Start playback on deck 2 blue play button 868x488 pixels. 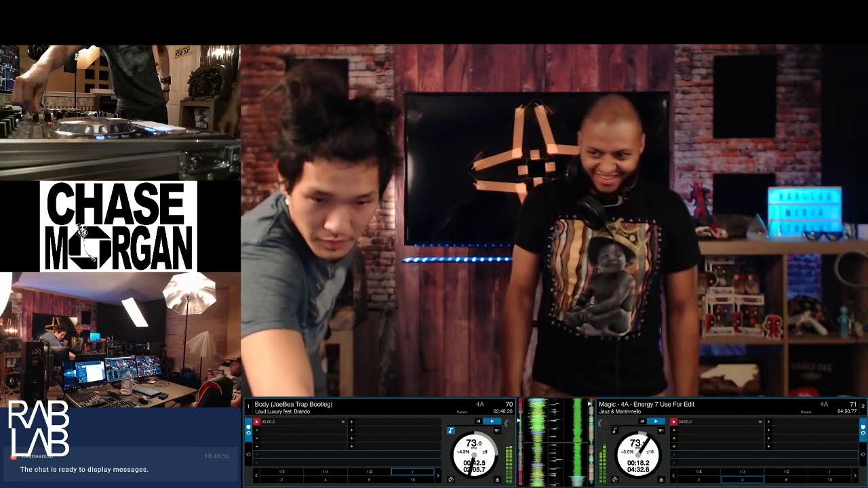[x=656, y=421]
